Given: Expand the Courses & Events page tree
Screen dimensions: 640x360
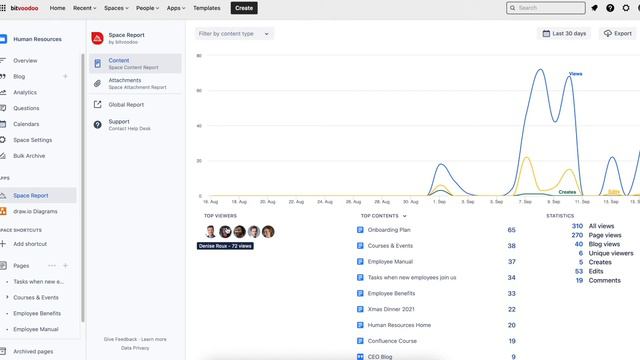Looking at the screenshot, I should coord(7,297).
